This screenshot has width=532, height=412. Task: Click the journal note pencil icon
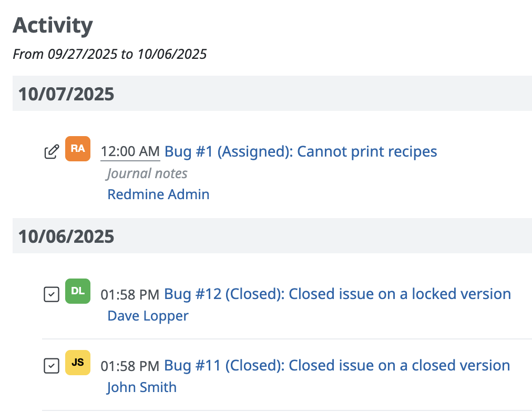pyautogui.click(x=51, y=152)
